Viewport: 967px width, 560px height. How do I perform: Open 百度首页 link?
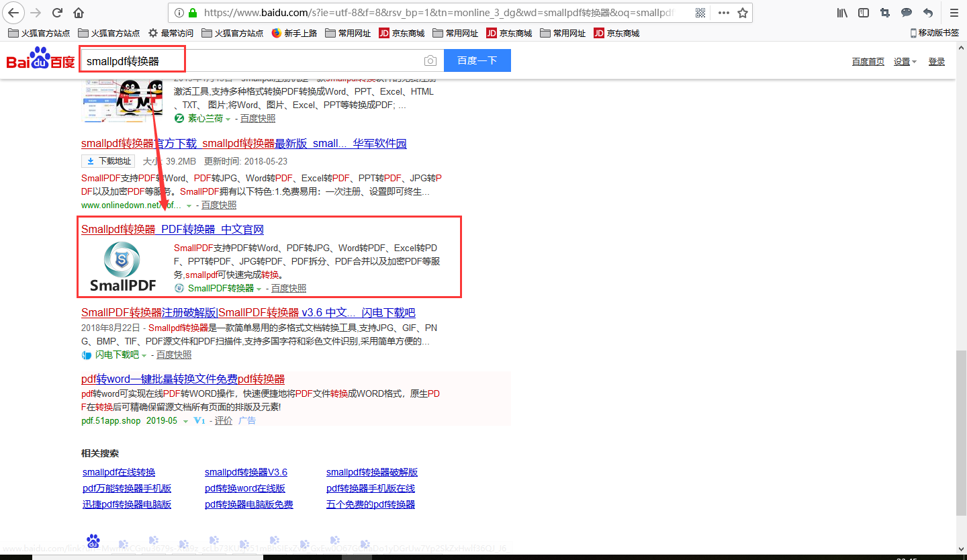click(x=868, y=61)
